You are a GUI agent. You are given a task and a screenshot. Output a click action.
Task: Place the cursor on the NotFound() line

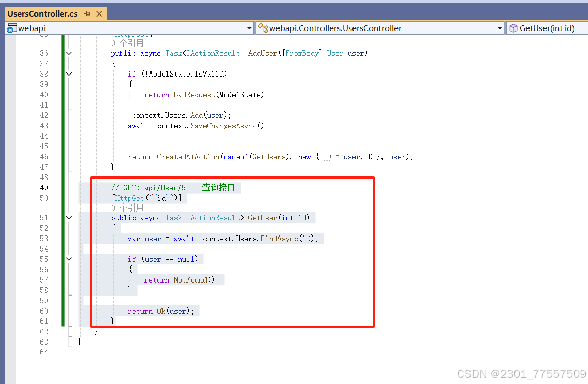tap(181, 279)
